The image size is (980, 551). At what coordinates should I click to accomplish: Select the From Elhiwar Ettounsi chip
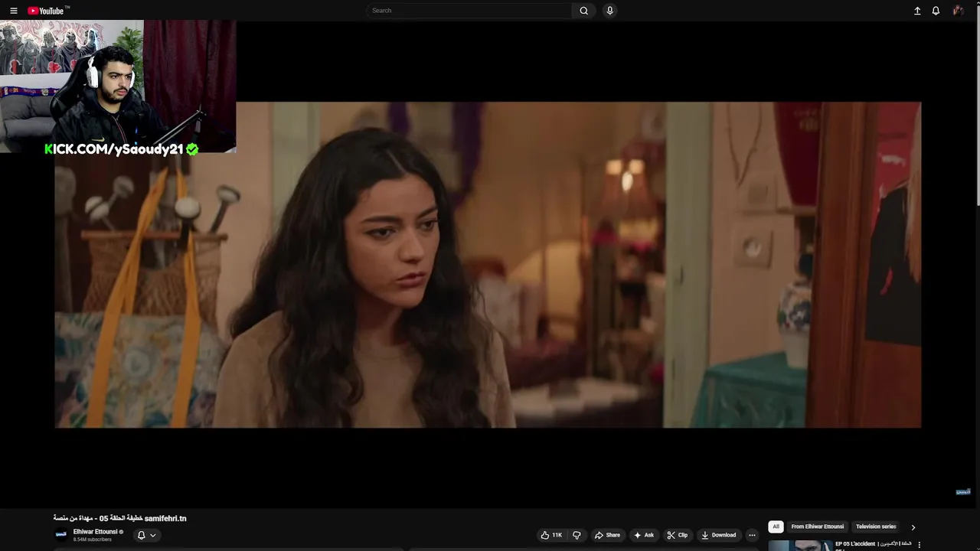[817, 527]
